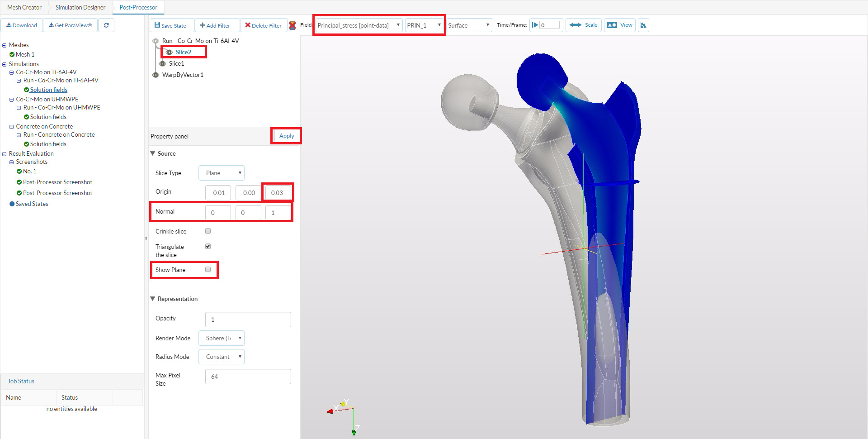Collapse the Representation section triangle
The image size is (868, 439).
pyautogui.click(x=153, y=299)
